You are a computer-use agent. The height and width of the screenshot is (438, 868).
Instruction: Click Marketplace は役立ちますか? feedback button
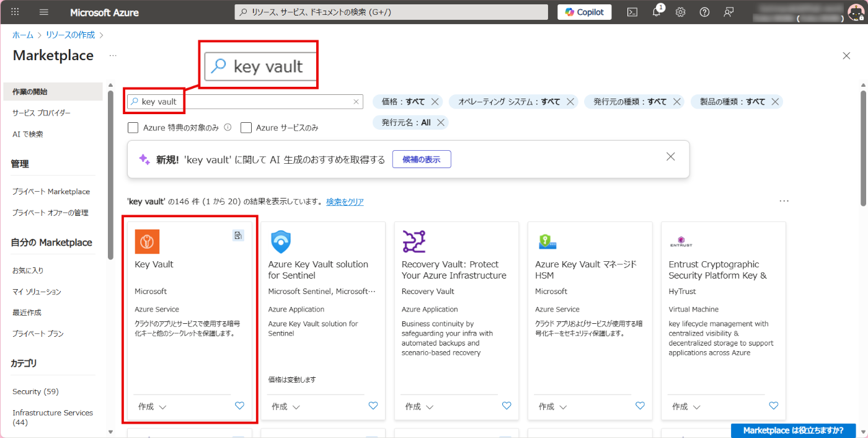coord(793,431)
